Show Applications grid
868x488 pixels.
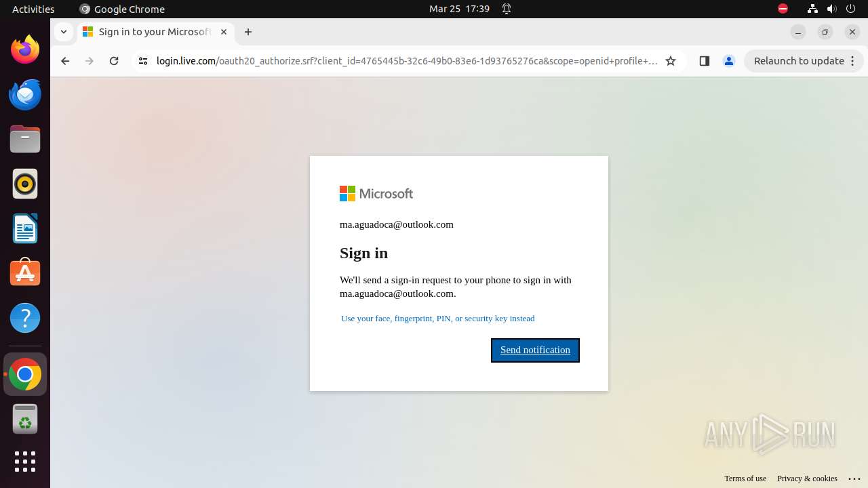tap(25, 462)
